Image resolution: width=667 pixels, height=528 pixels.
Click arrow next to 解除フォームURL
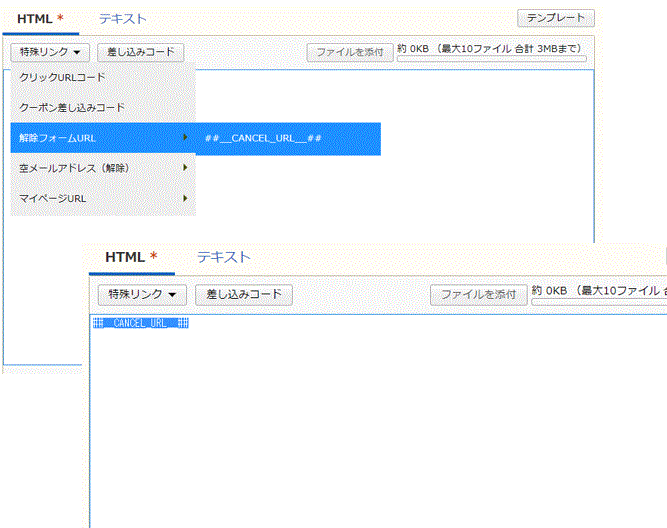(185, 137)
